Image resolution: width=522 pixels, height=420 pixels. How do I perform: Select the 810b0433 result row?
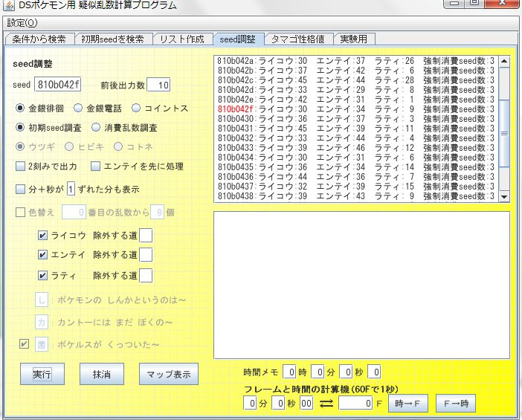tap(356, 148)
